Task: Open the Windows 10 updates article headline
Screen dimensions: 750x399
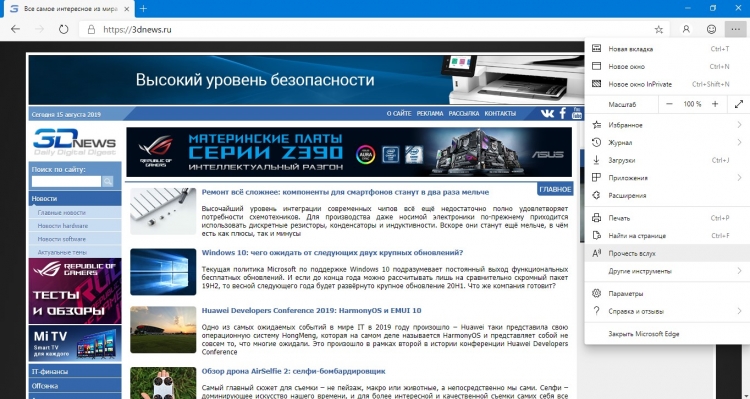Action: point(332,253)
